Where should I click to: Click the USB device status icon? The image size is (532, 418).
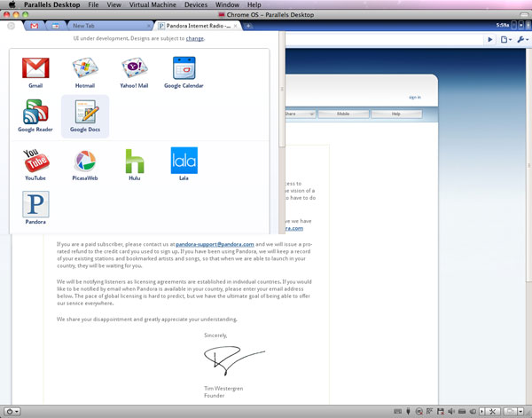[x=409, y=412]
